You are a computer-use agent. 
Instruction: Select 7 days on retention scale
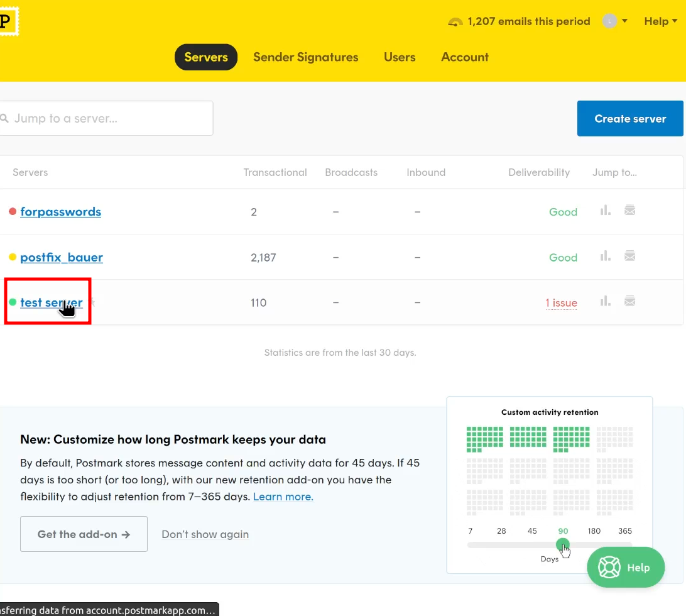(x=471, y=531)
